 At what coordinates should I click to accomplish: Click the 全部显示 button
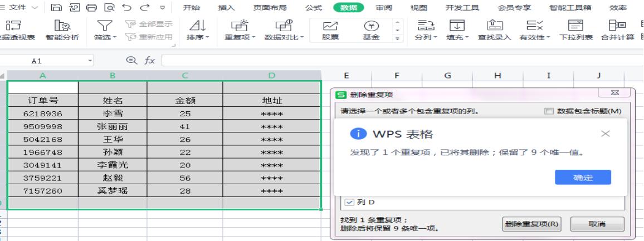point(149,24)
